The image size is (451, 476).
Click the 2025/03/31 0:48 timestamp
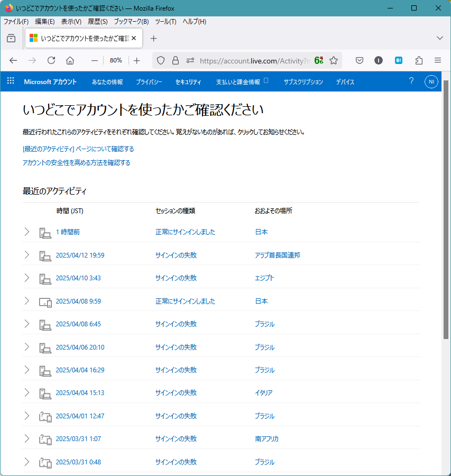pos(78,462)
